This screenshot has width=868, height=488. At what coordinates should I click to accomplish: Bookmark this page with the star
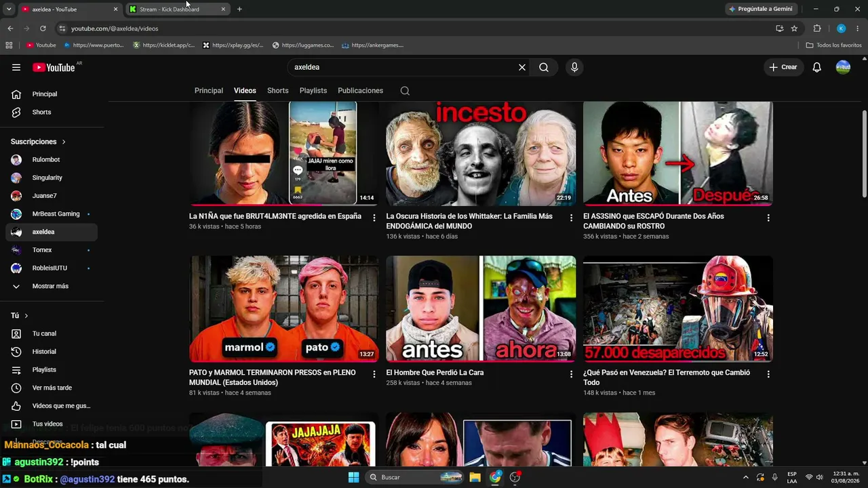pyautogui.click(x=794, y=28)
